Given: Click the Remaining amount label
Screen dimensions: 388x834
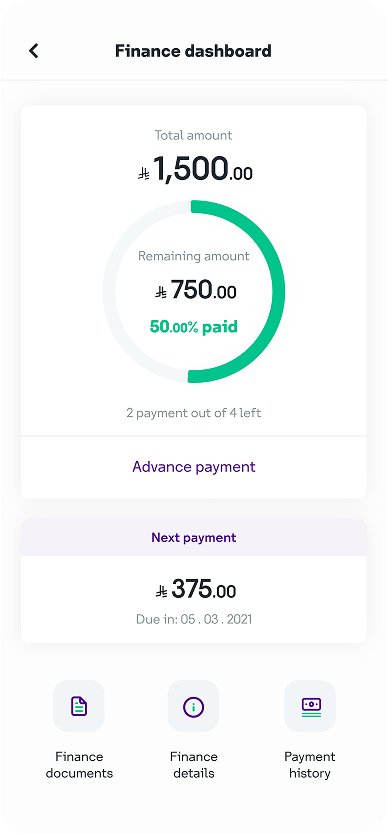Looking at the screenshot, I should point(194,256).
